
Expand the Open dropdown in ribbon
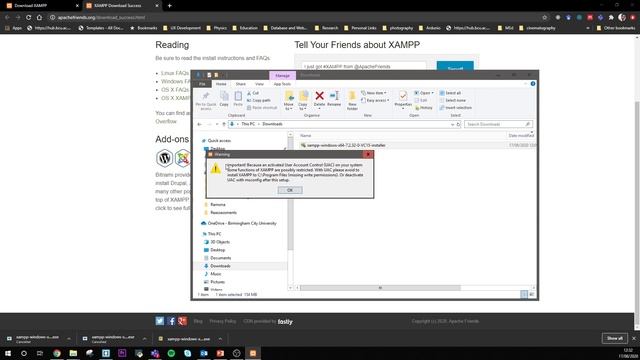coord(424,93)
